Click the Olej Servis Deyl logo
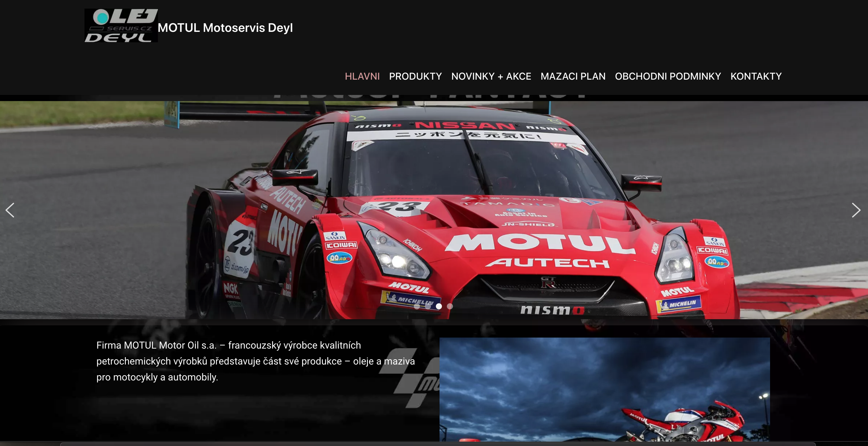The height and width of the screenshot is (446, 868). tap(121, 26)
